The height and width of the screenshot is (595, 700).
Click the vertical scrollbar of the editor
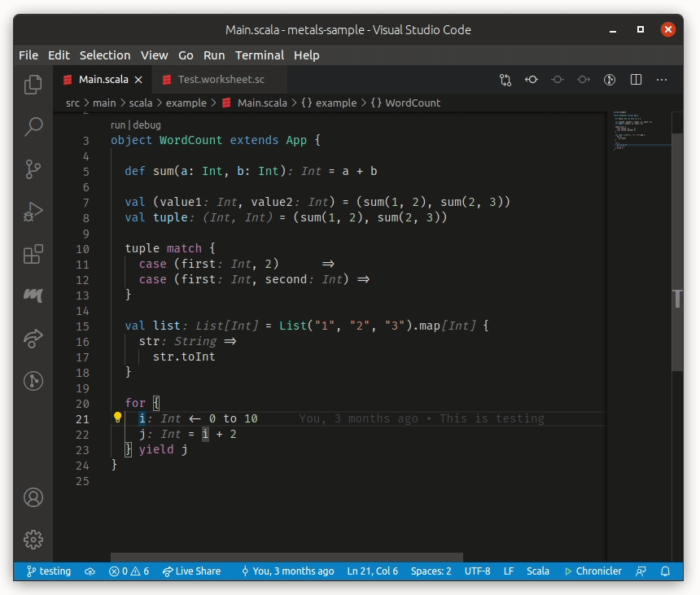(677, 252)
